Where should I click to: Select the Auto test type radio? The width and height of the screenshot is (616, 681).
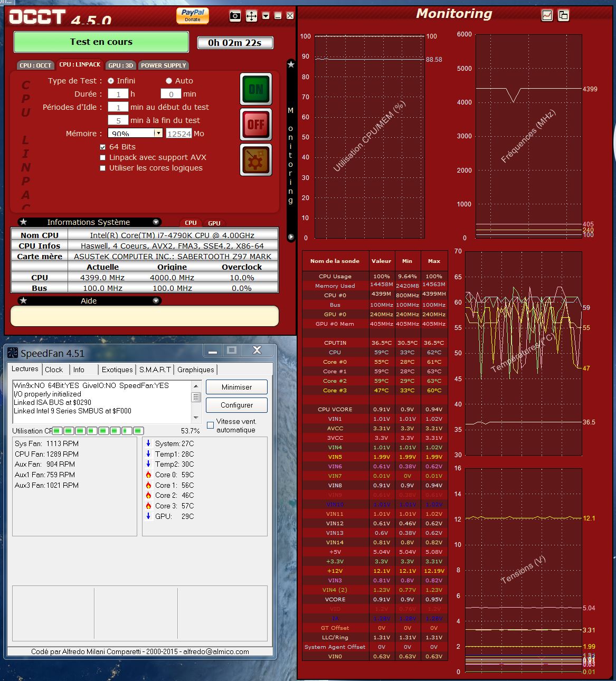coord(169,81)
